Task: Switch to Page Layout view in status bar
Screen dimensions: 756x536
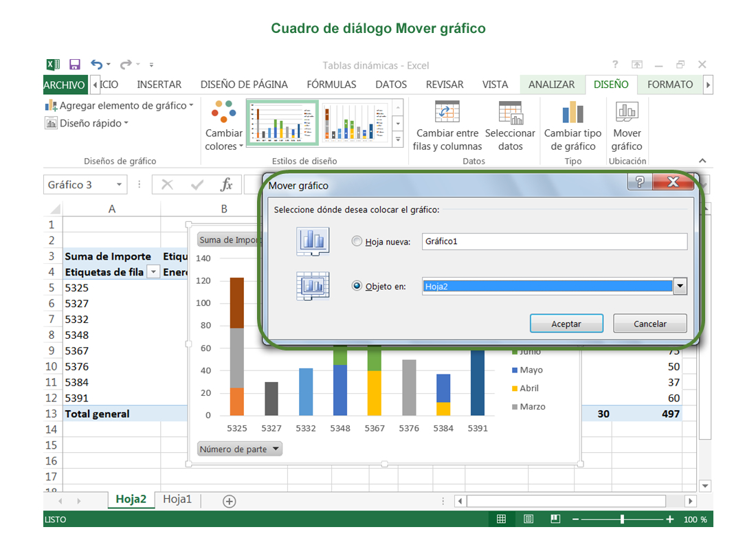Action: [529, 519]
